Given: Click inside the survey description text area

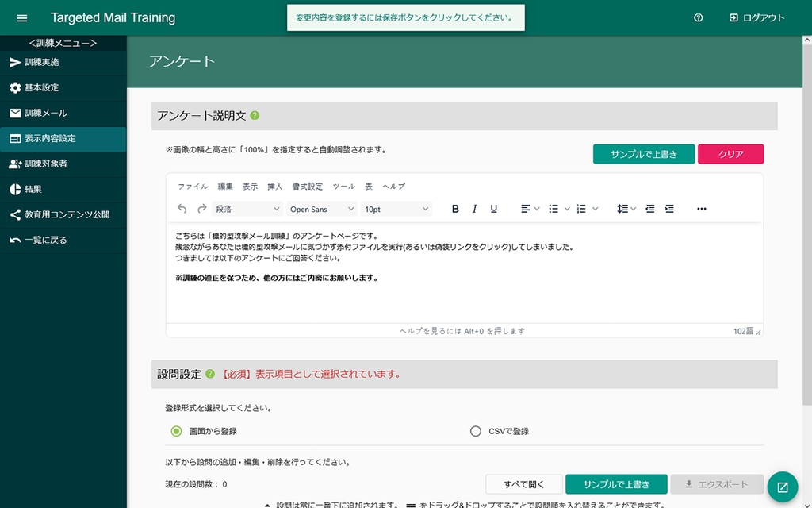Looking at the screenshot, I should click(464, 273).
